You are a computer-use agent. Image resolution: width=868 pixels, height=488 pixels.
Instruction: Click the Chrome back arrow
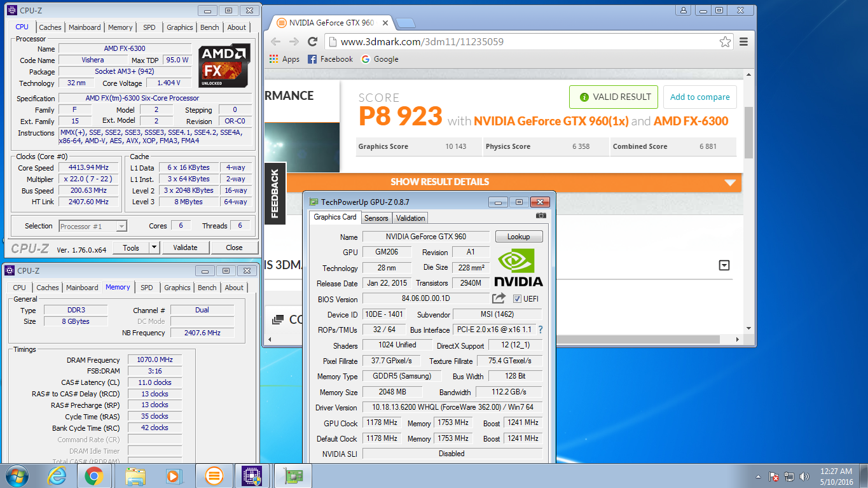pyautogui.click(x=275, y=41)
